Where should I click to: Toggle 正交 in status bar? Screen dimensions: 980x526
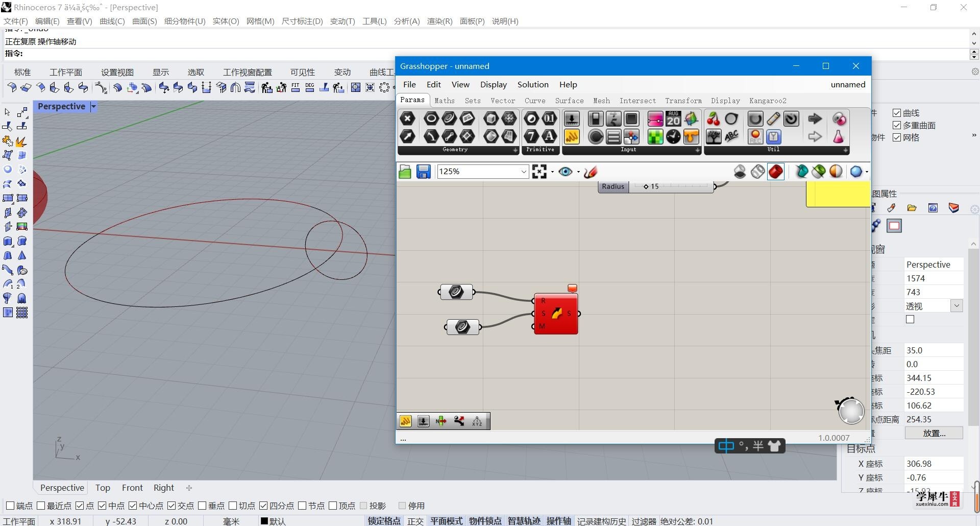point(415,521)
